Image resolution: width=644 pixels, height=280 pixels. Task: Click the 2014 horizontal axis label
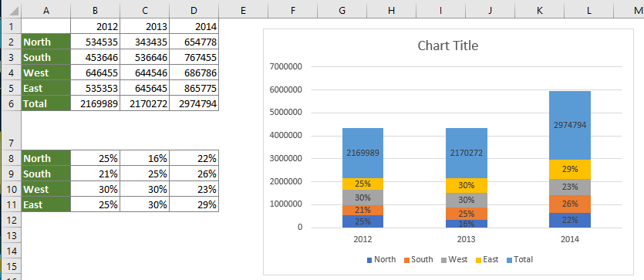(570, 239)
